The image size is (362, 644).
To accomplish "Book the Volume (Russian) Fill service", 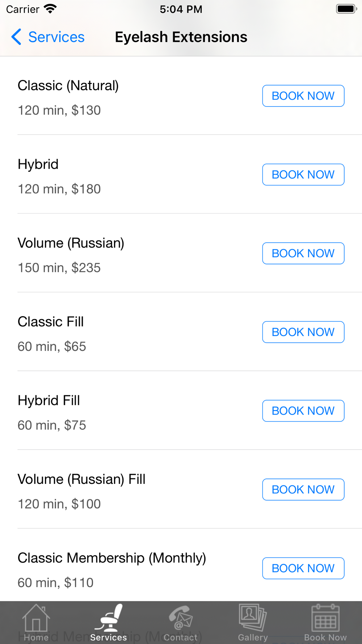I will pyautogui.click(x=303, y=490).
